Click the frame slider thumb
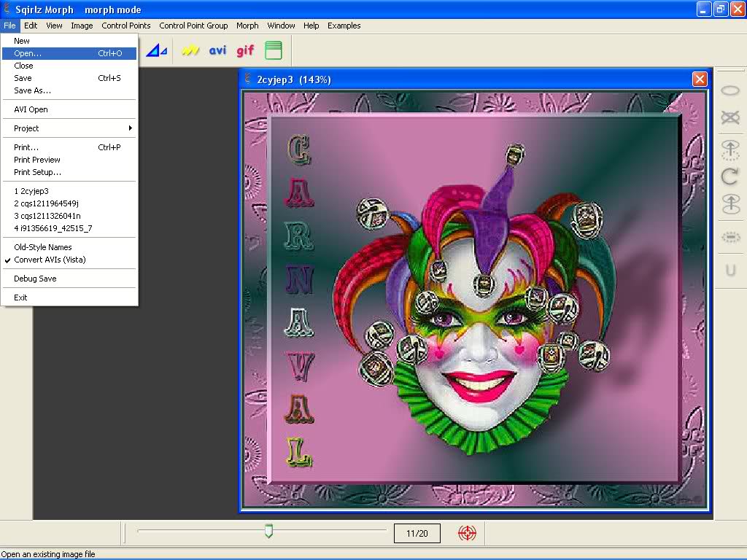Image resolution: width=747 pixels, height=560 pixels. 268,531
